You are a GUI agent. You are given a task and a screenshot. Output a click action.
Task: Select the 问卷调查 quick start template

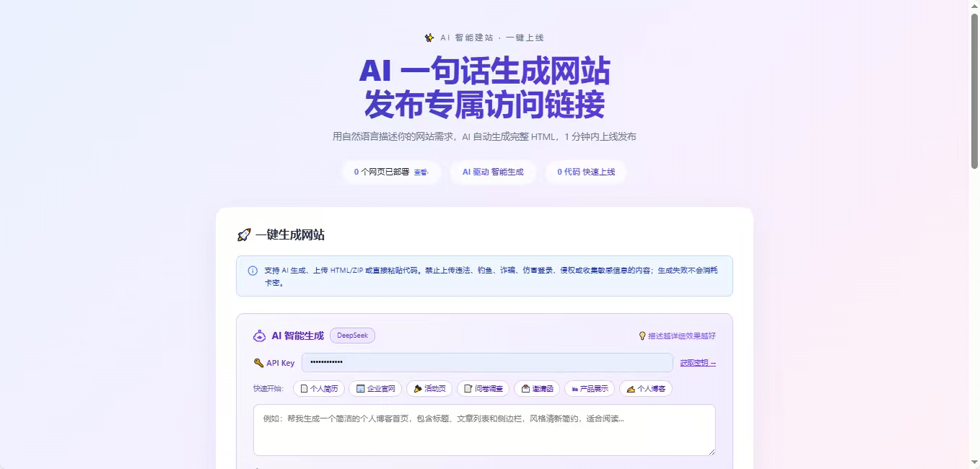[x=484, y=389]
